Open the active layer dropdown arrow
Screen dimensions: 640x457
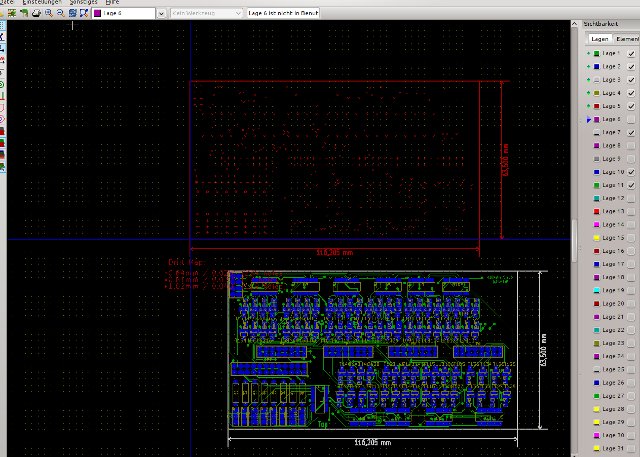[161, 13]
